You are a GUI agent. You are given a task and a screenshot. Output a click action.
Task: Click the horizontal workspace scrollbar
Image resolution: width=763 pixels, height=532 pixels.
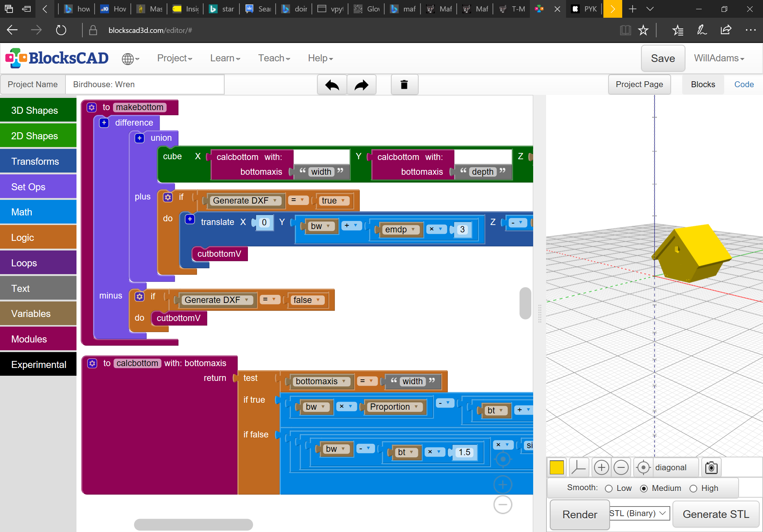coord(193,524)
